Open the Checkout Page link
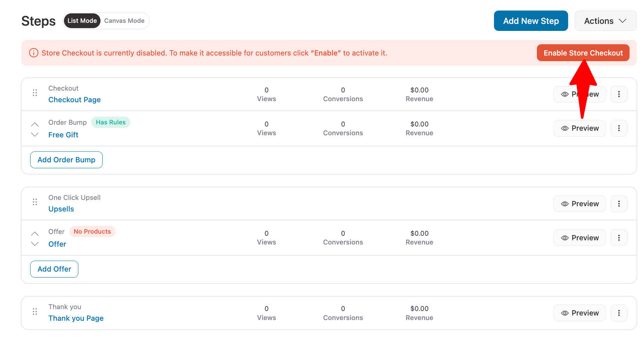 tap(74, 100)
